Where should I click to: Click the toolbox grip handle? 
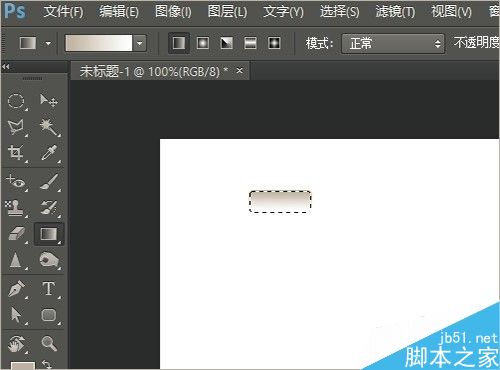[x=32, y=78]
